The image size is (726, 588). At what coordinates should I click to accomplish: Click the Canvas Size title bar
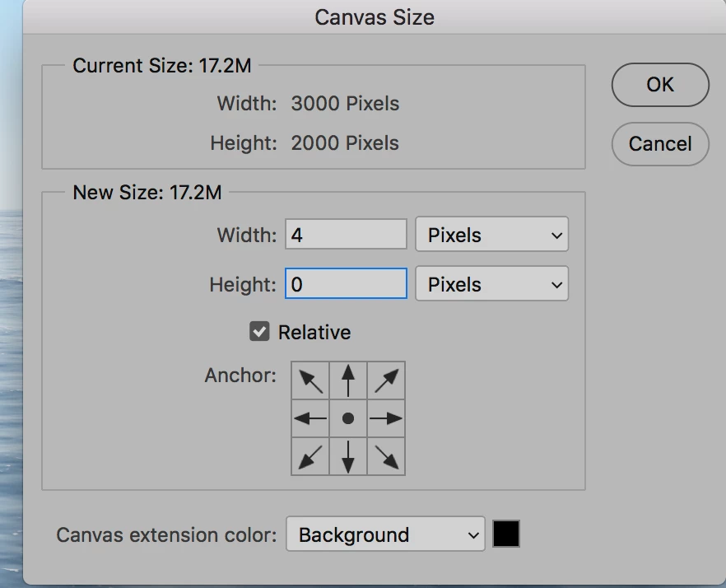coord(375,17)
